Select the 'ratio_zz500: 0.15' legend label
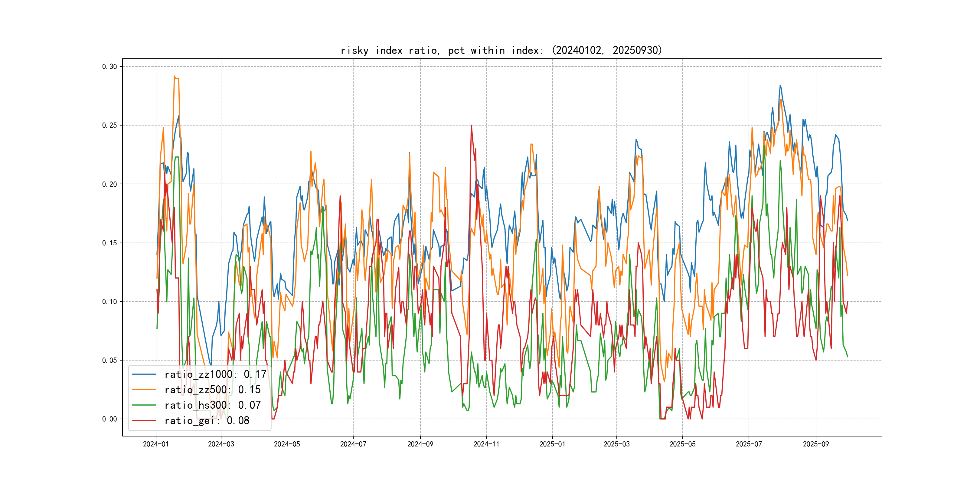This screenshot has width=980, height=490. [212, 390]
